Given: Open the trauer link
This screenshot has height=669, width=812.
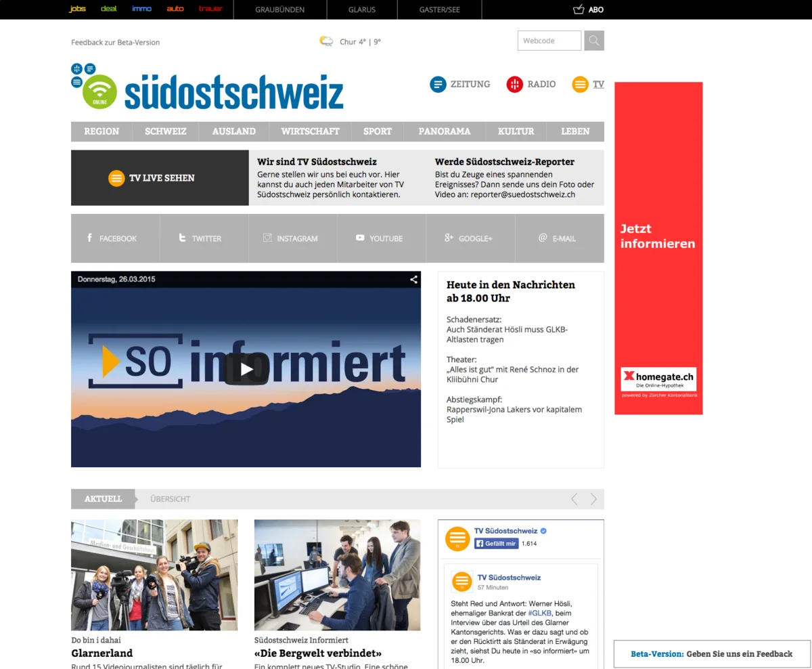Looking at the screenshot, I should click(x=210, y=9).
